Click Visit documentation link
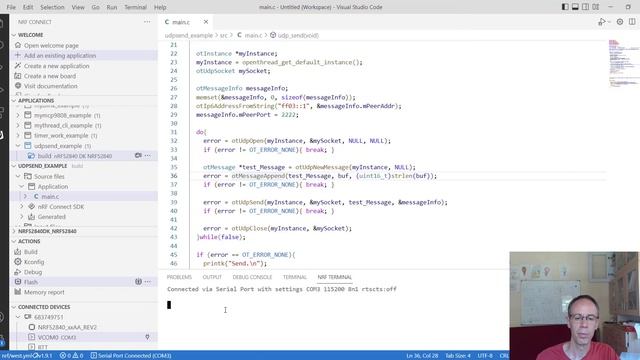The height and width of the screenshot is (360, 640). click(x=51, y=86)
